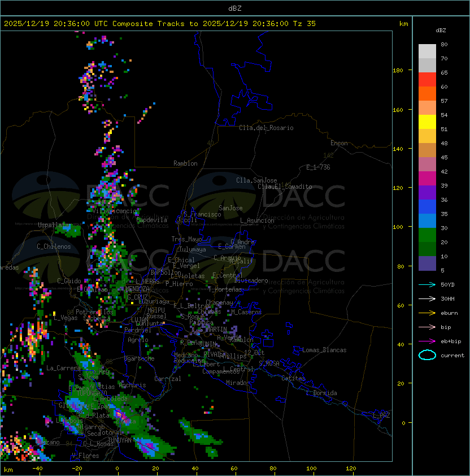Pick the light blue 30-35 dBZ swatch
This screenshot has width=470, height=476.
click(x=427, y=220)
